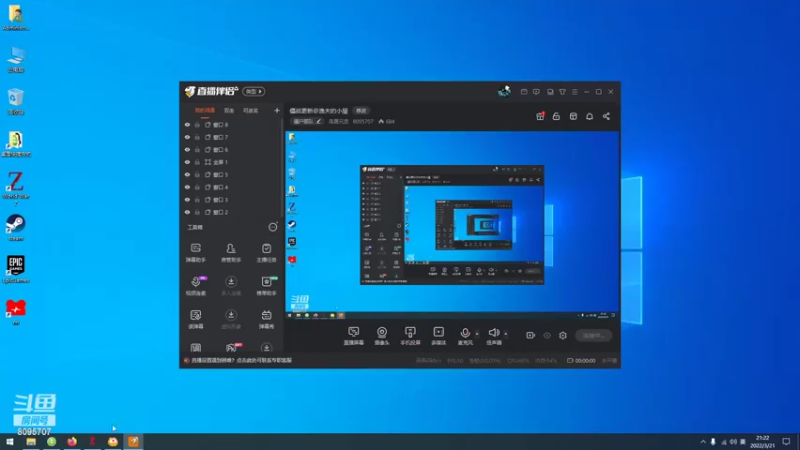Click the record video icon beside settings
Image resolution: width=800 pixels, height=450 pixels.
[531, 335]
